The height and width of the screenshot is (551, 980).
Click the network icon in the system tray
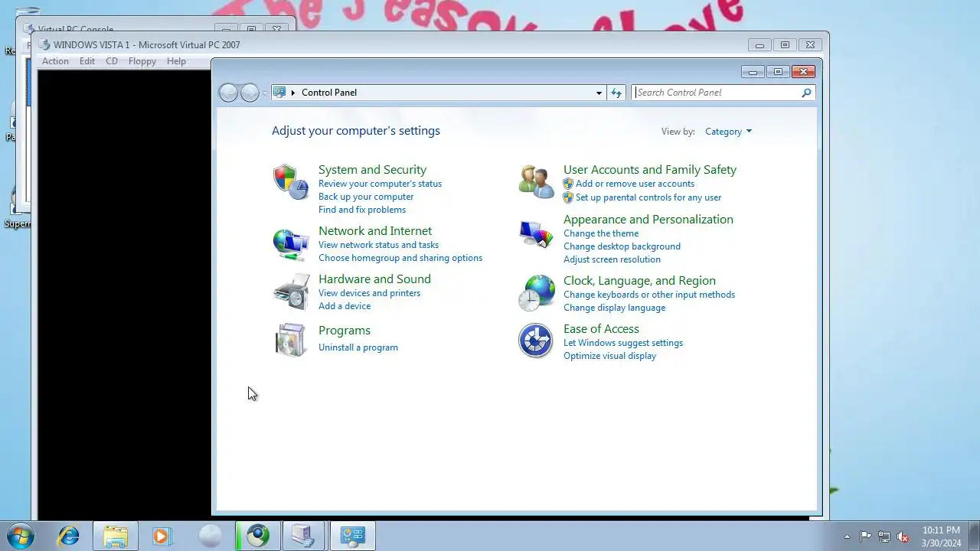tap(884, 536)
